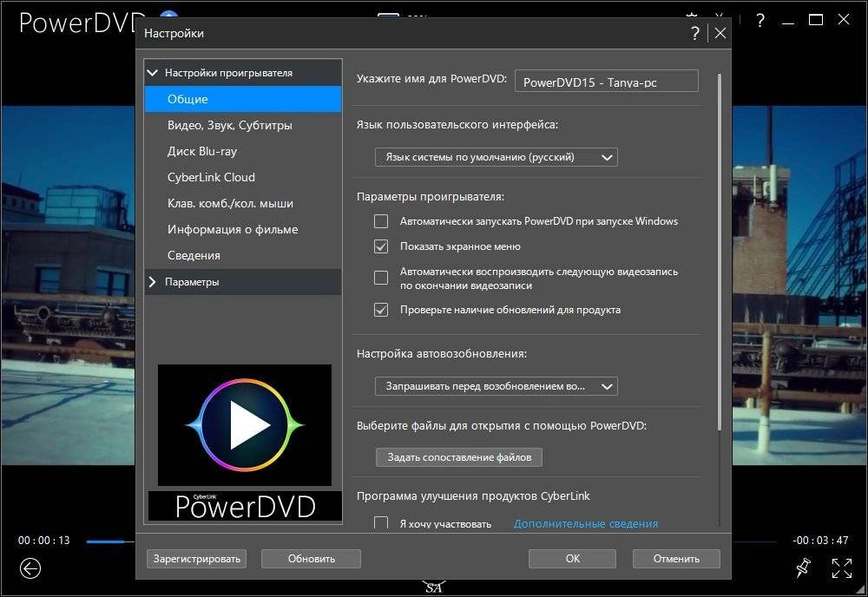This screenshot has width=868, height=597.
Task: Open CyberLink Cloud settings
Action: coord(243,177)
